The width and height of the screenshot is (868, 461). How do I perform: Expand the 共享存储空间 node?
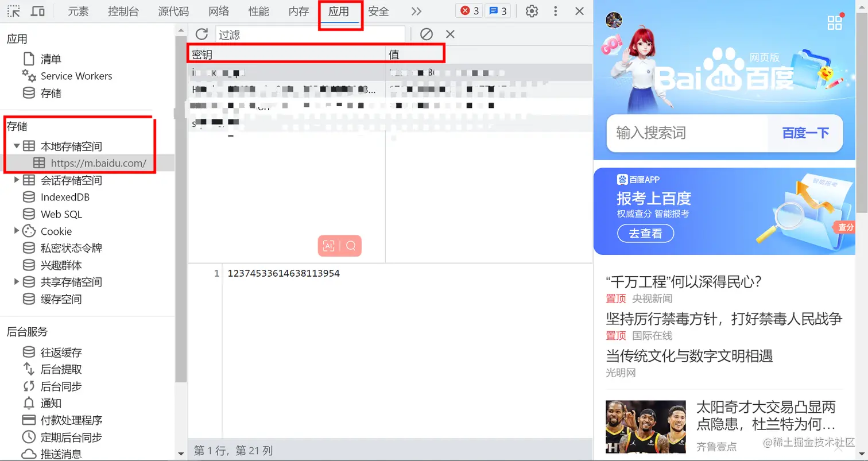[x=17, y=282]
